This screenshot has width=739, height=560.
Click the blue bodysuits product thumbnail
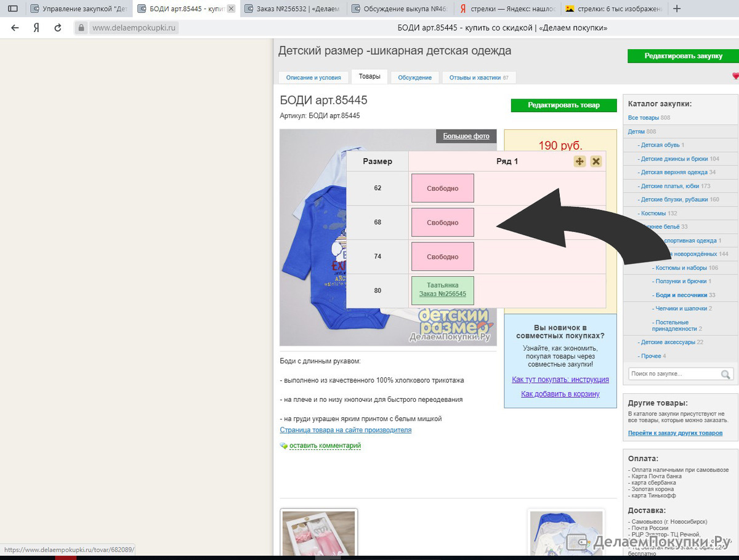(x=566, y=534)
